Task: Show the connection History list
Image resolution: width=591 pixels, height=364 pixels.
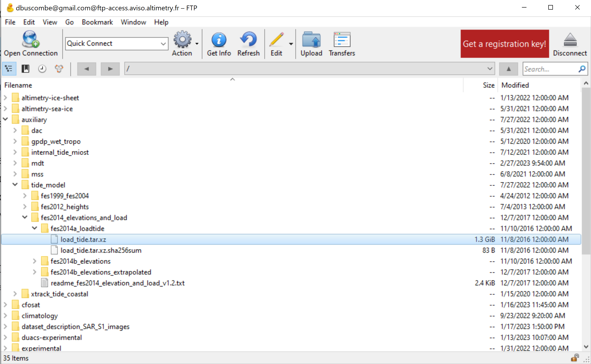Action: [42, 69]
